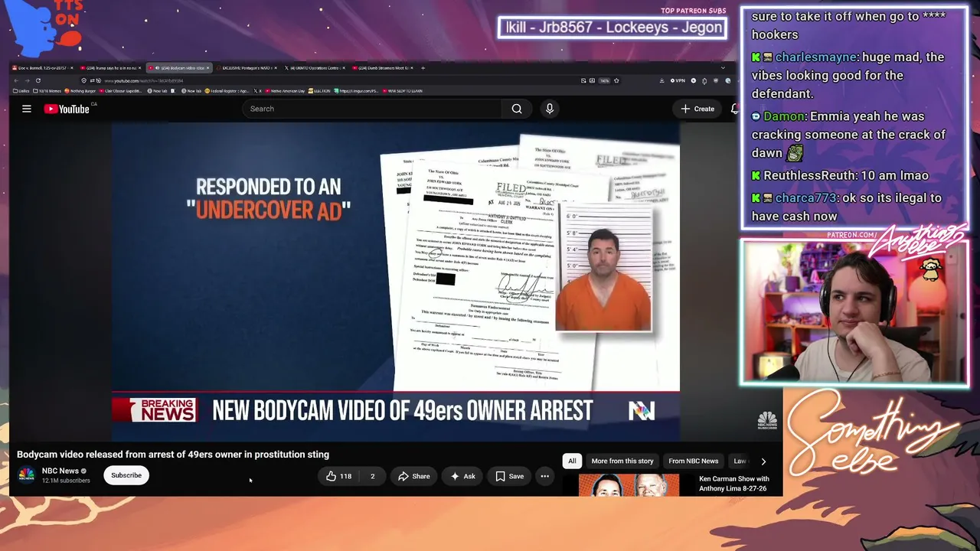Open the Create menu on YouTube
Viewport: 980px width, 551px height.
pyautogui.click(x=697, y=109)
